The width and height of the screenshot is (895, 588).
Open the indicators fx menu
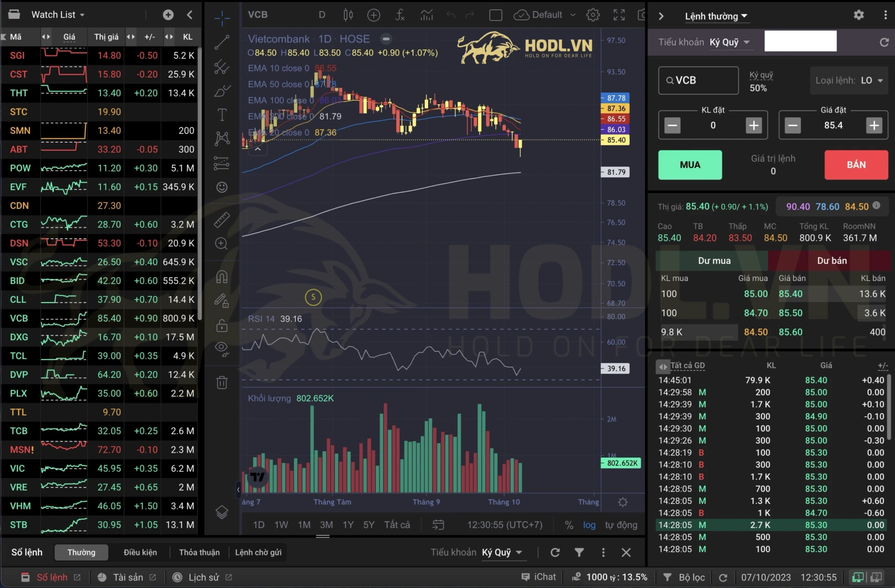tap(400, 15)
